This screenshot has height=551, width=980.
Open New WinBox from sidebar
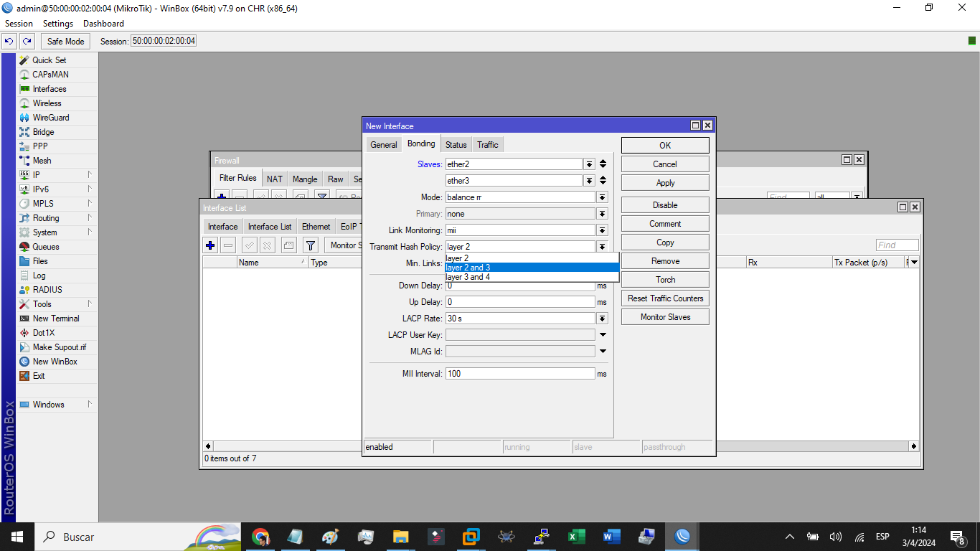pos(55,362)
